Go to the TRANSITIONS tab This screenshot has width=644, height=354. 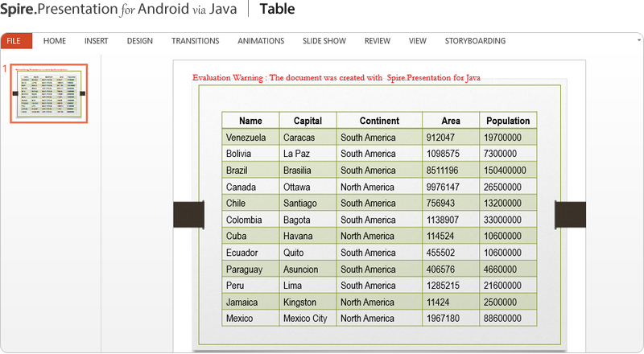[x=195, y=41]
